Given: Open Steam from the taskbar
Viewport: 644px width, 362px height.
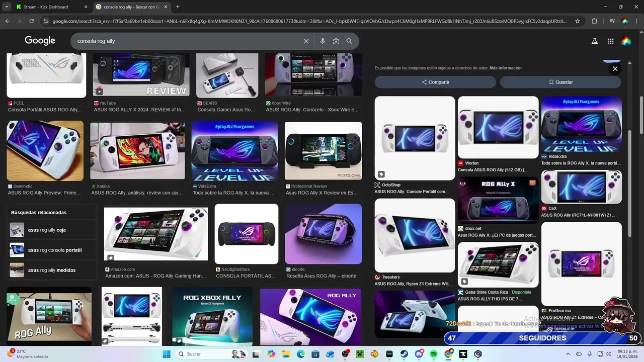Looking at the screenshot, I should [404, 354].
